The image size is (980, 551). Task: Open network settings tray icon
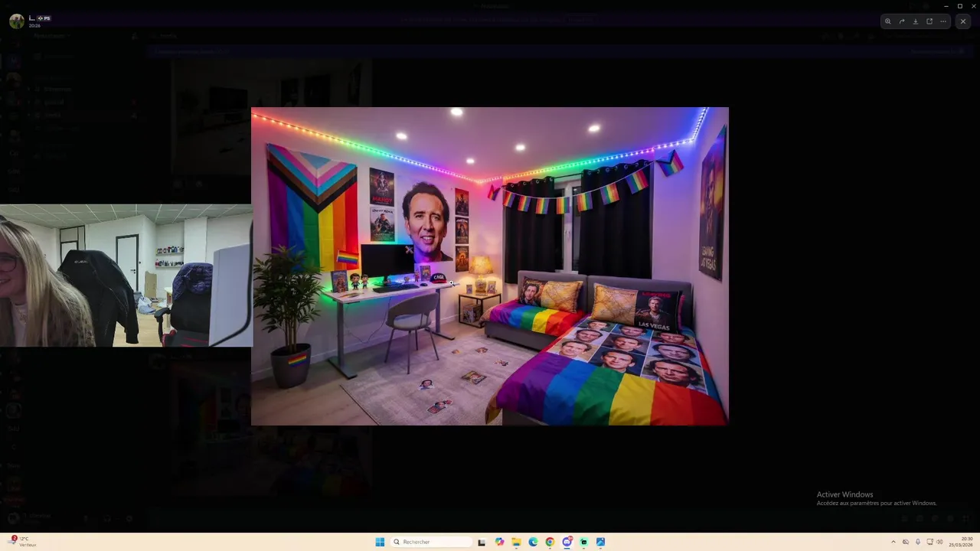(x=929, y=542)
